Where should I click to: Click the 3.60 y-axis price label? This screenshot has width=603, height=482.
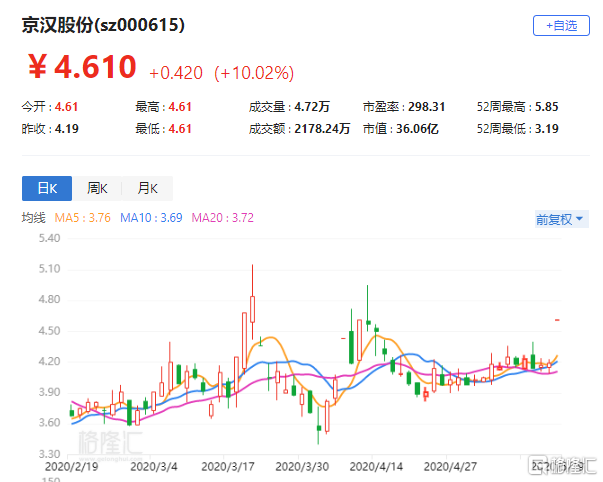[x=50, y=423]
